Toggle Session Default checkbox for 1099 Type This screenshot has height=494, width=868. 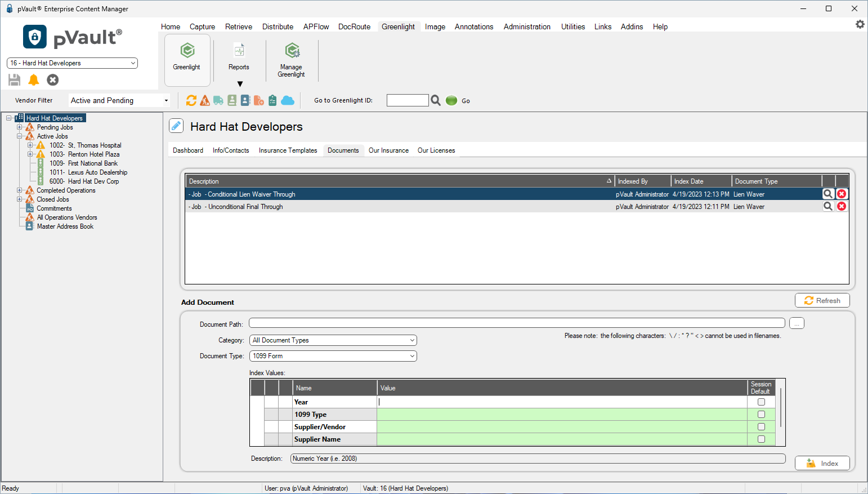pyautogui.click(x=761, y=415)
